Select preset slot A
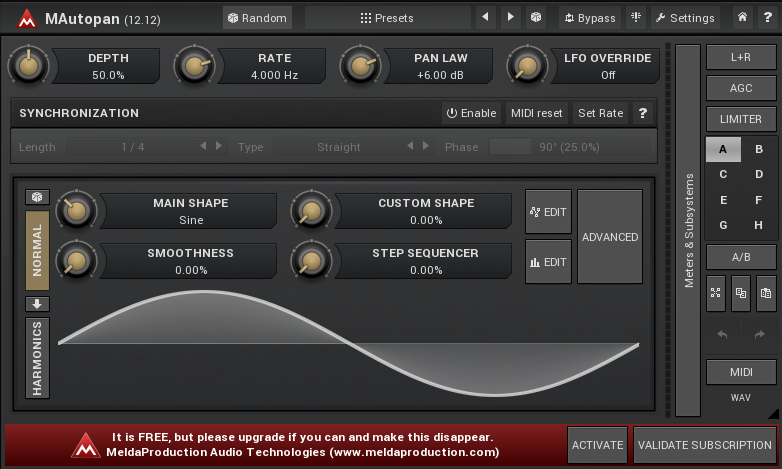The image size is (782, 469). 723,149
